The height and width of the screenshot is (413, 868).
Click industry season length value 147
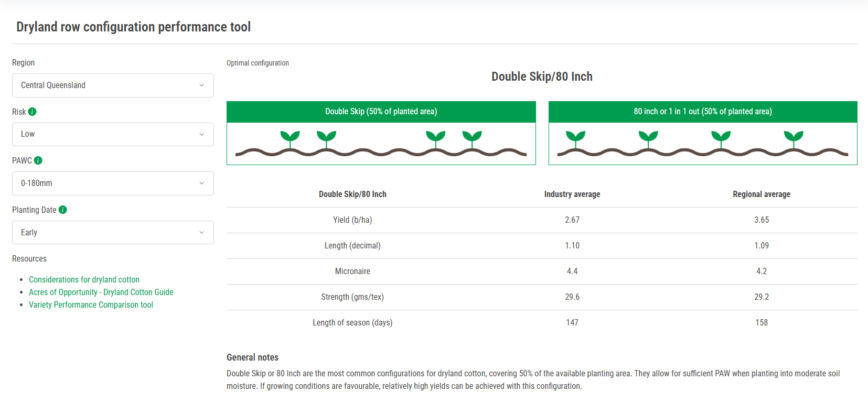[x=572, y=322]
